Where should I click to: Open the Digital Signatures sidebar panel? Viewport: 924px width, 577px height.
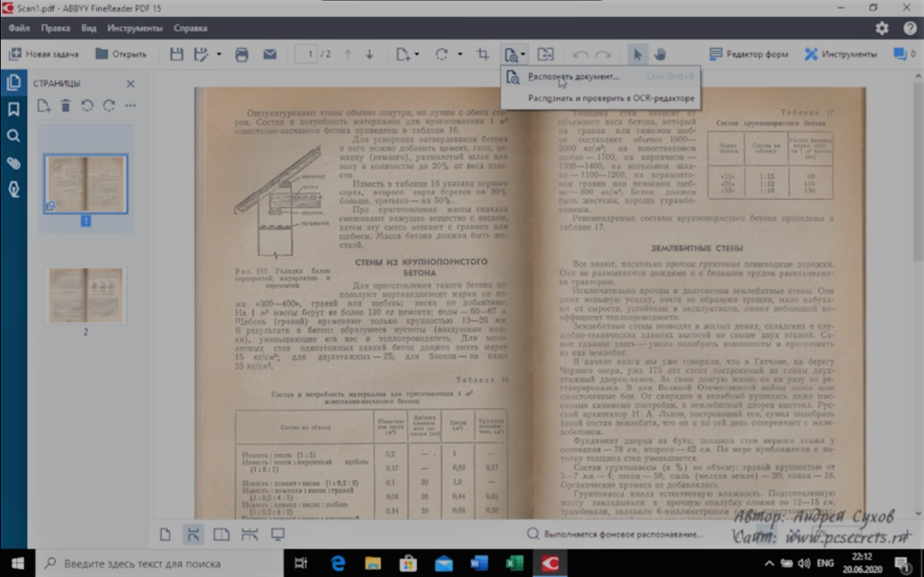[x=13, y=190]
